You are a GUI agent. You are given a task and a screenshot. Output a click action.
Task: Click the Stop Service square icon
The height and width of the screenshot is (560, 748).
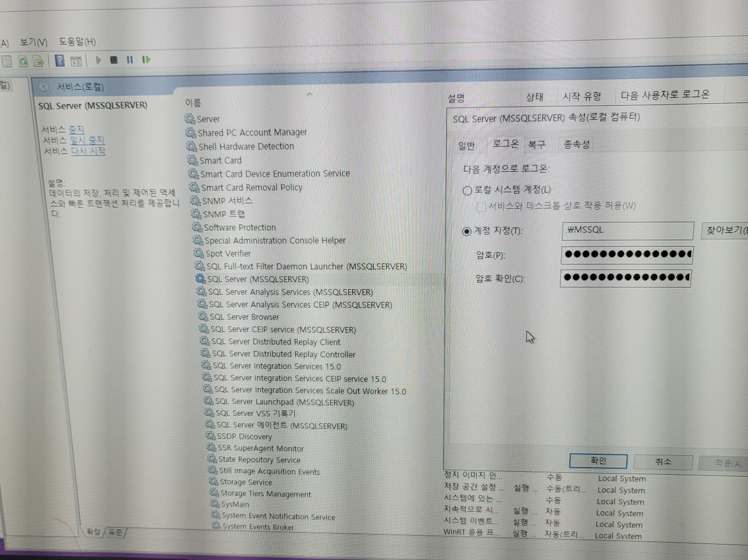point(114,60)
